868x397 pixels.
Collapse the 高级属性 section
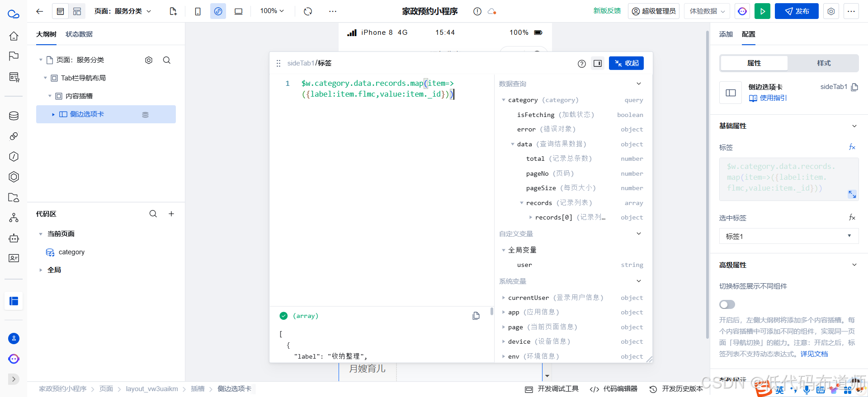(854, 265)
